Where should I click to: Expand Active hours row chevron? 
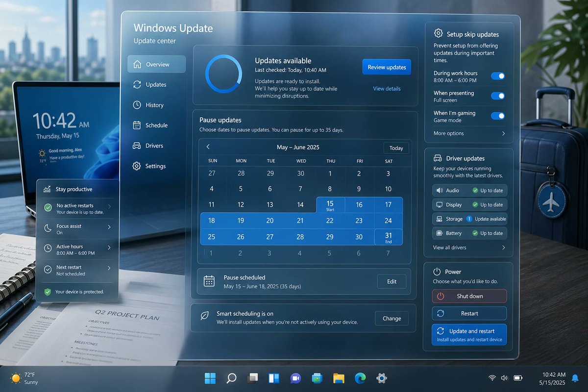tap(109, 248)
